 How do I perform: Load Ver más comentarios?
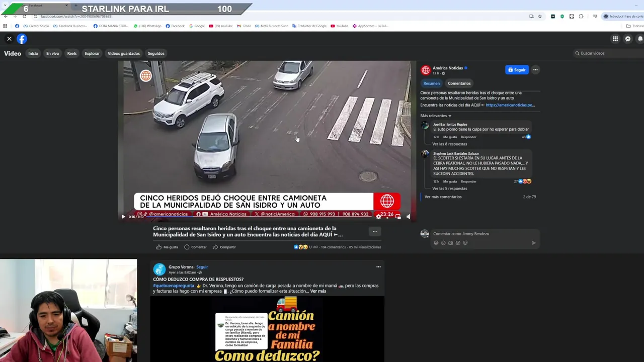point(443,197)
